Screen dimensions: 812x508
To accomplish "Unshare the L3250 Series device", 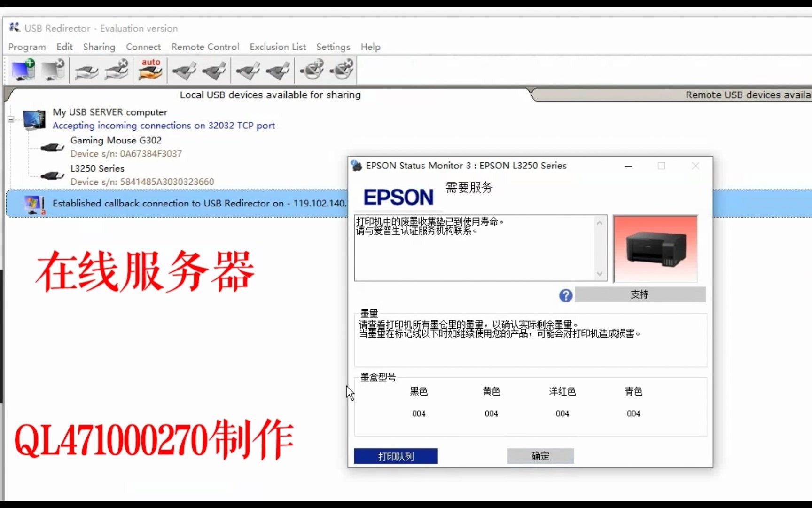I will 116,70.
